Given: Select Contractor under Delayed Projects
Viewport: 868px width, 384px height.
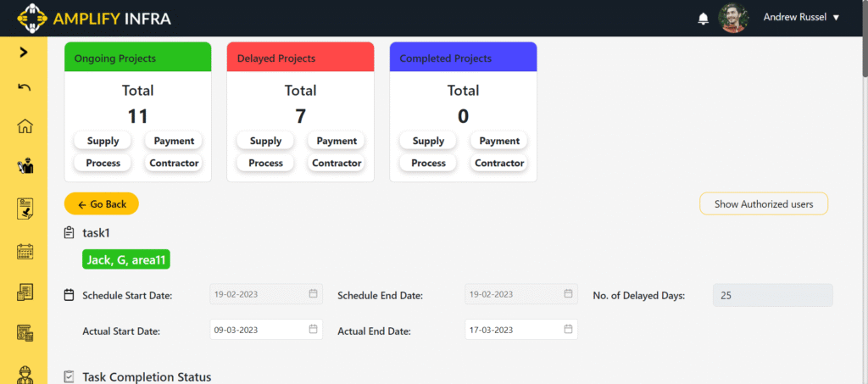Looking at the screenshot, I should (337, 163).
